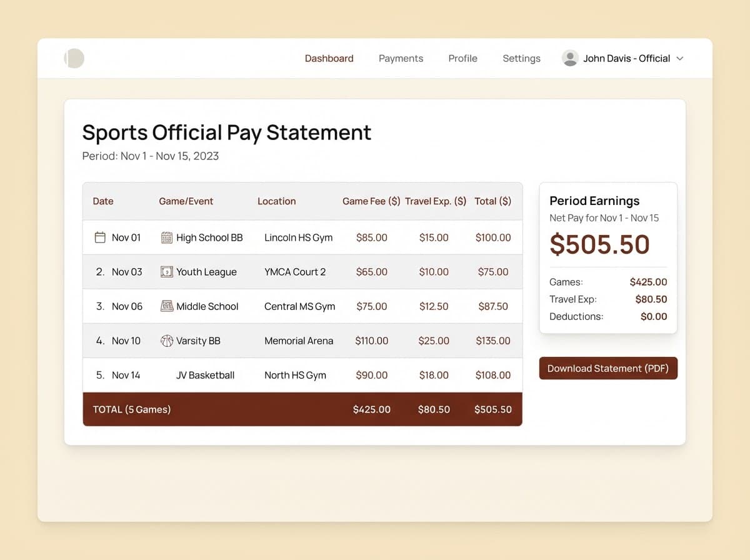Click the $85.00 game fee
750x560 pixels.
(x=372, y=237)
